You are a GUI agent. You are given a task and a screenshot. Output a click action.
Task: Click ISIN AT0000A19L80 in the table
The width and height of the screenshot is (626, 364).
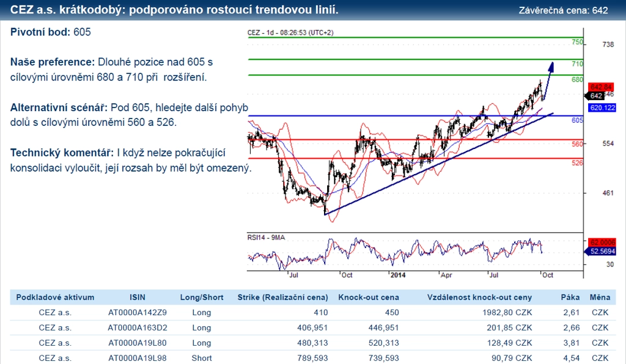[x=138, y=343]
